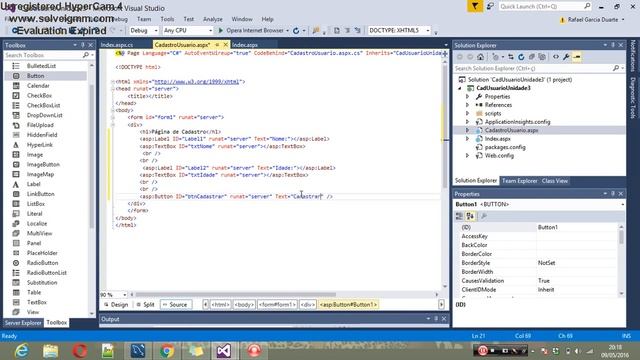This screenshot has height=360, width=640.
Task: Switch to the Index.aspx.cs tab
Action: point(117,45)
